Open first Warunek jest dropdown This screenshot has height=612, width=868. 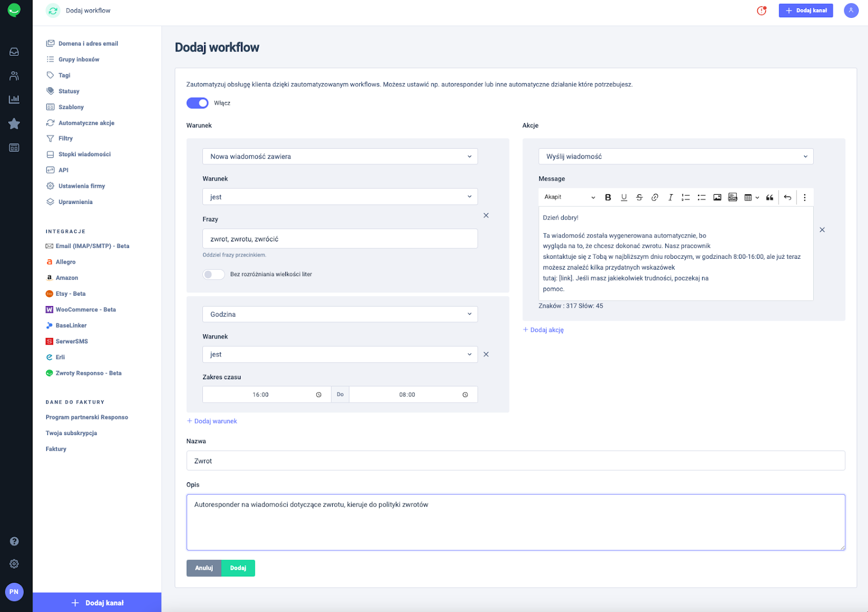(340, 197)
